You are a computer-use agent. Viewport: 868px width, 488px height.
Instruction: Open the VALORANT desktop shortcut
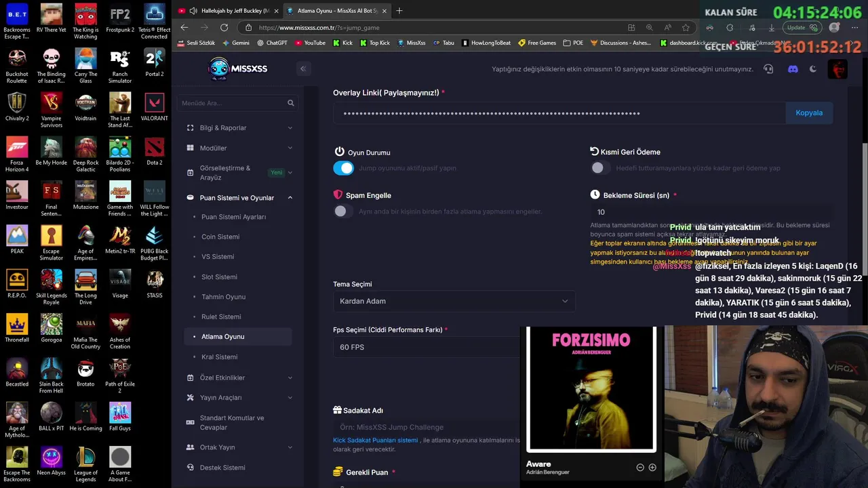coord(154,107)
